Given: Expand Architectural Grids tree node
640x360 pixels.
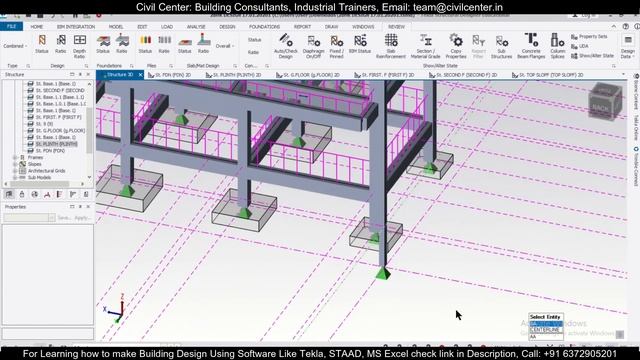Looking at the screenshot, I should click(x=15, y=171).
